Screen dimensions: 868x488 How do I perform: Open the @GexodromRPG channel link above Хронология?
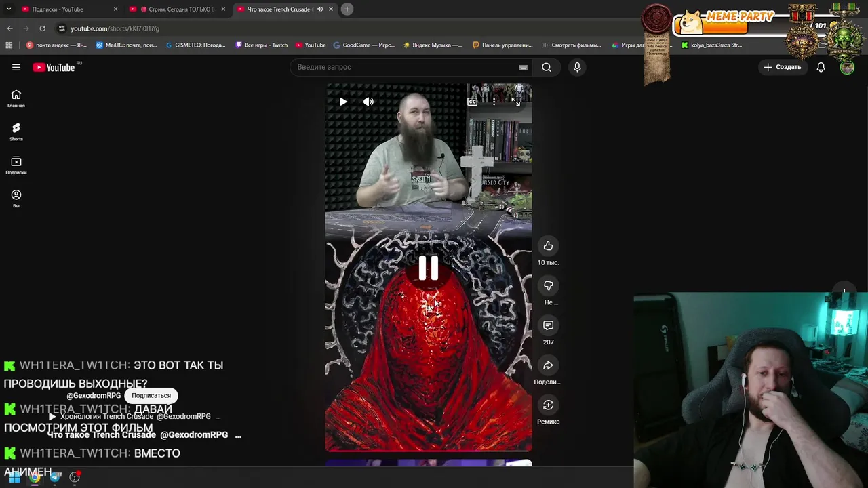click(94, 396)
